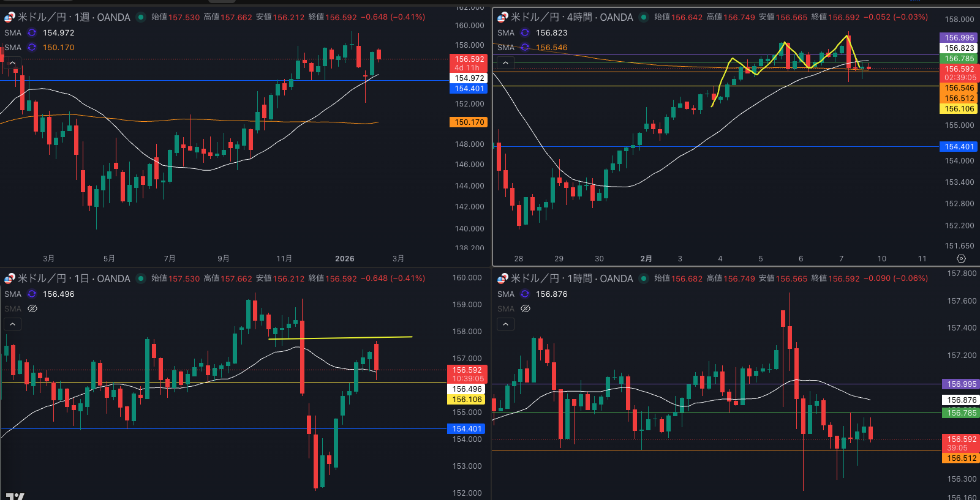Show the hidden SMA on the daily chart
Screen dimensions: 980x500
coord(32,308)
